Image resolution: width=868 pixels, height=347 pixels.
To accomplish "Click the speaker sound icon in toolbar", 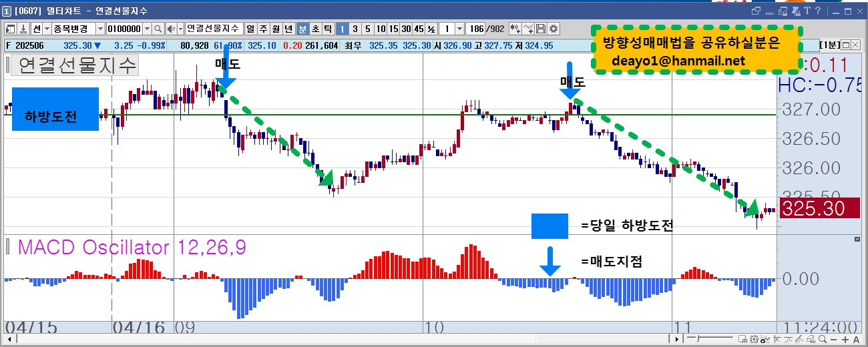I will coord(171,29).
